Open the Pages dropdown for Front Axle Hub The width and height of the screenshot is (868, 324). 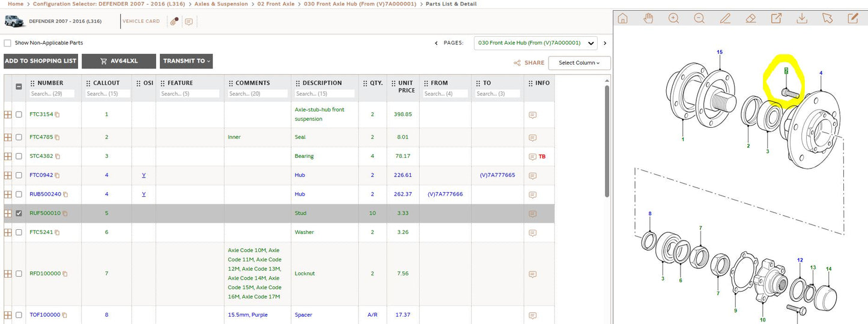tap(536, 43)
